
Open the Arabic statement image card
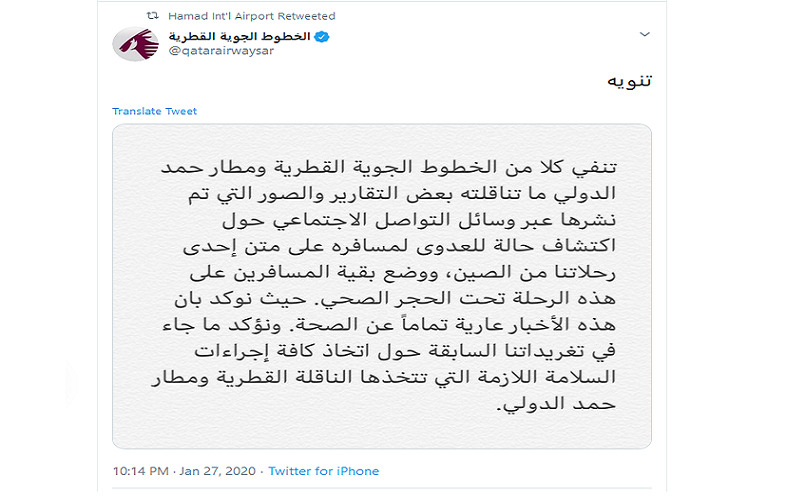coord(381,286)
